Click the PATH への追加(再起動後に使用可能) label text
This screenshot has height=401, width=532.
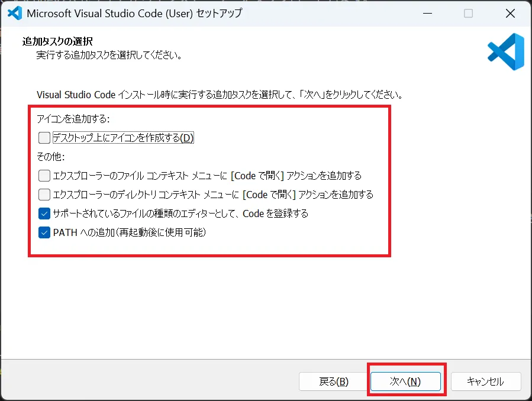[x=130, y=232]
